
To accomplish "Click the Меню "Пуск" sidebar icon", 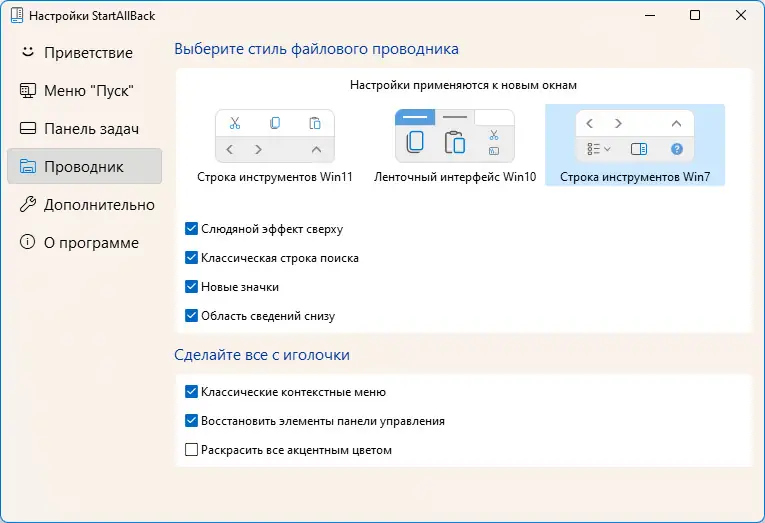I will click(x=28, y=90).
